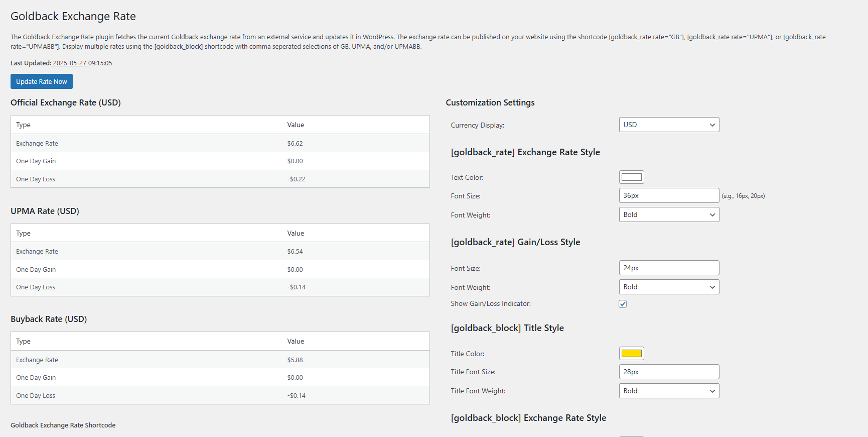The image size is (868, 437).
Task: Open the Currency Display dropdown
Action: tap(668, 125)
